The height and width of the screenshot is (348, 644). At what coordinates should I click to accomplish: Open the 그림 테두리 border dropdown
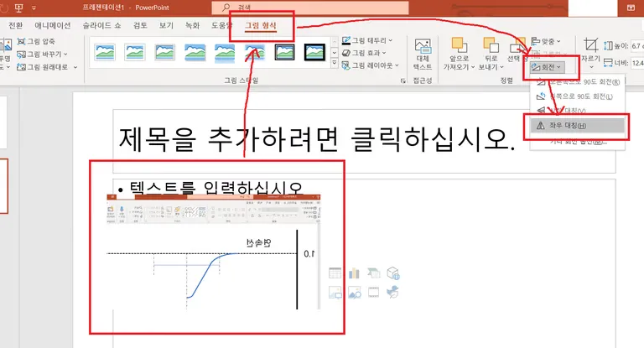point(367,40)
